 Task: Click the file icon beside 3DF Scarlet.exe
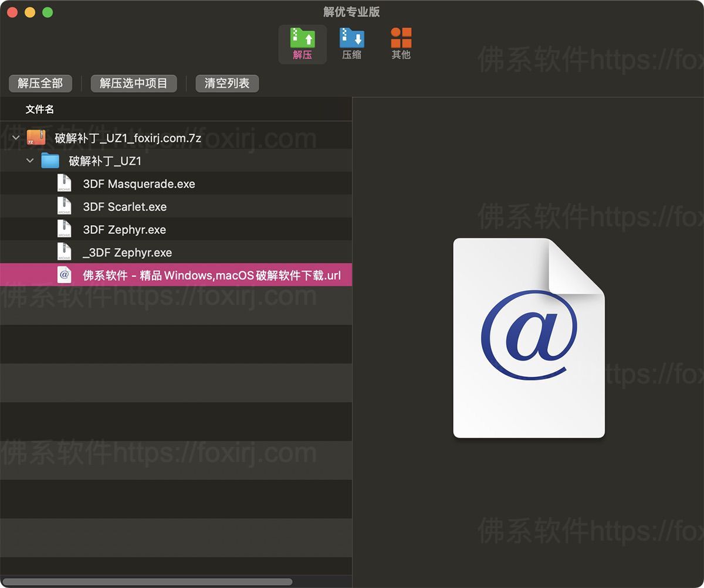tap(65, 206)
